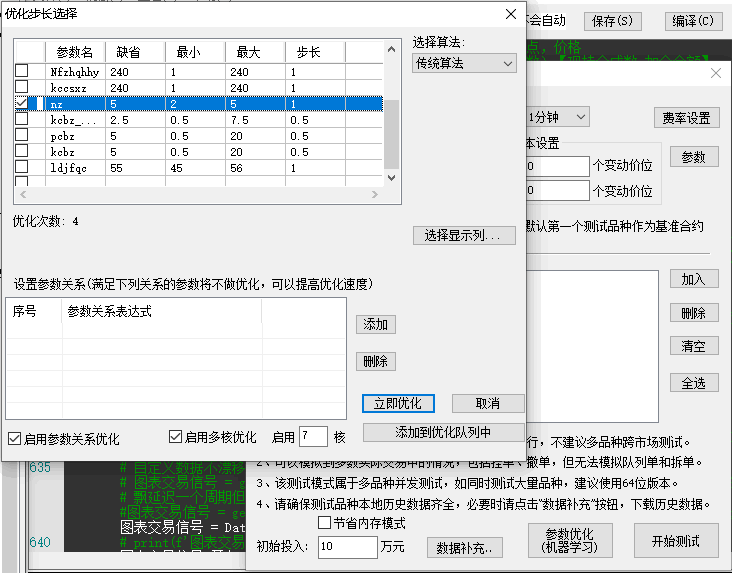Click the 参数关系表达式 column header

(x=162, y=311)
